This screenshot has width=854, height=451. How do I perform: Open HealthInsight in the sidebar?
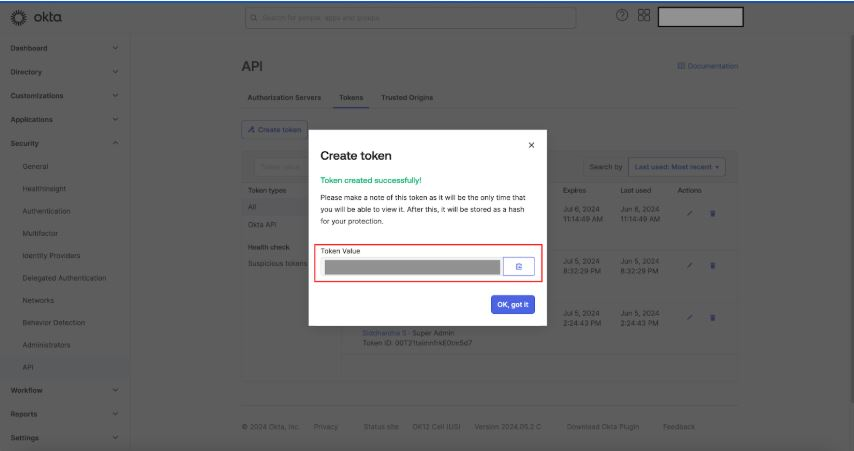click(x=44, y=188)
